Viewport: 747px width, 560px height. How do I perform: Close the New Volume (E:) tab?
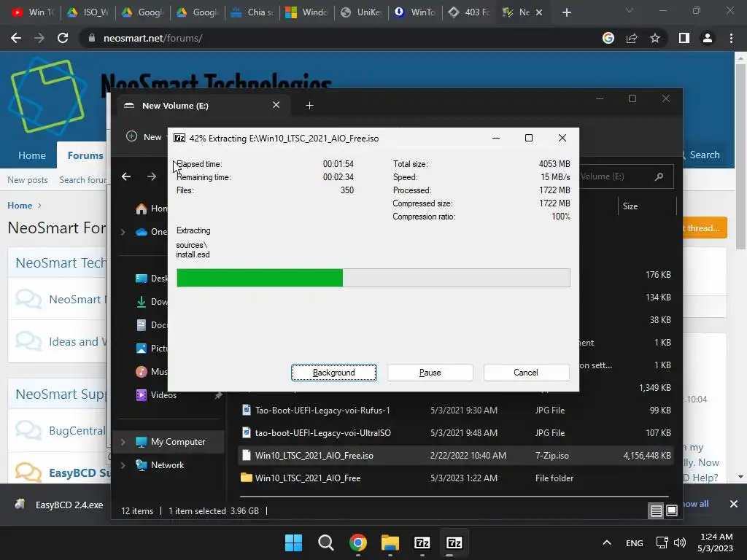point(276,105)
